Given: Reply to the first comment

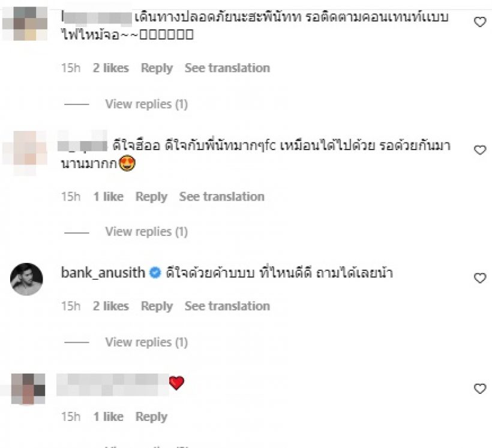Looking at the screenshot, I should (x=157, y=68).
